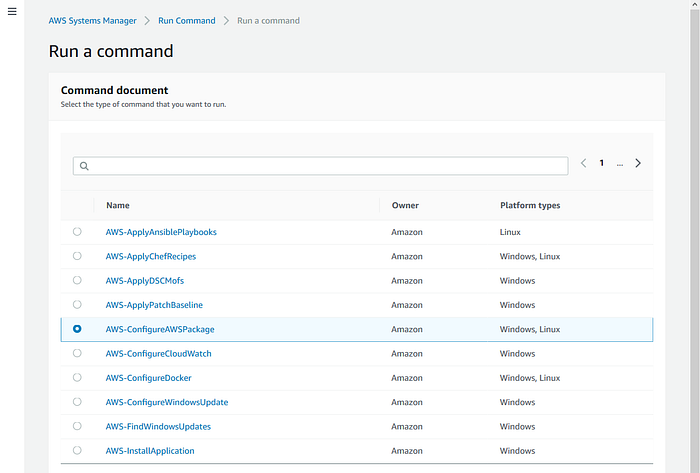Screen dimensions: 700x473
Task: Open AWS-ConfigureWindowsUpdate document link
Action: pos(167,402)
